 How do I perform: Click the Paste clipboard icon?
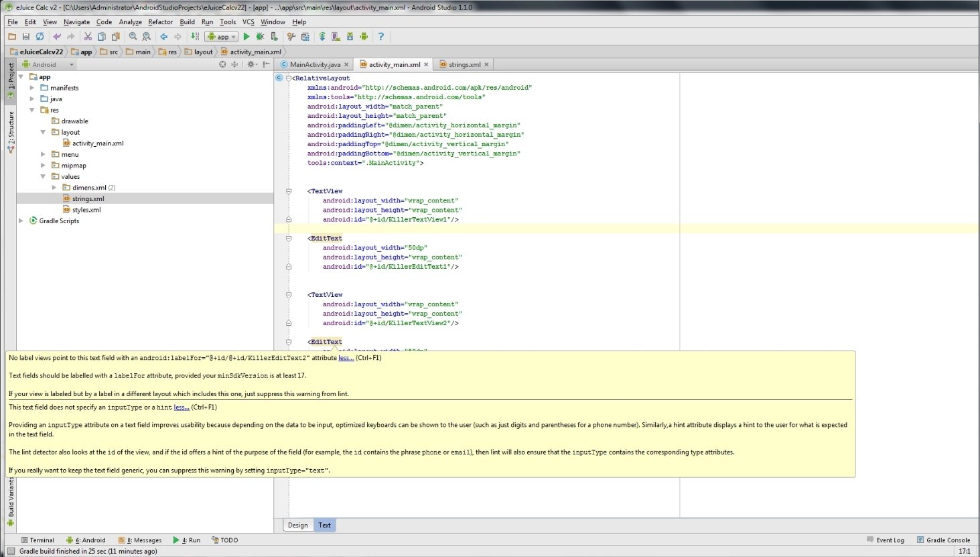pyautogui.click(x=116, y=37)
